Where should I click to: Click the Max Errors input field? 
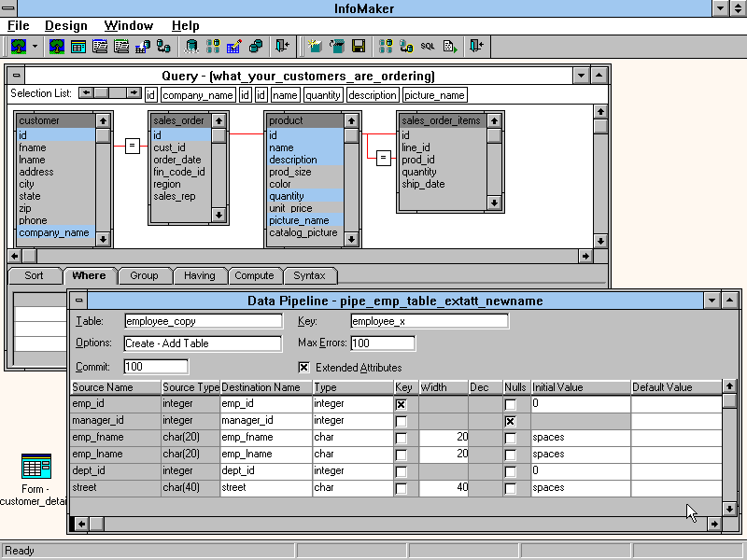pos(383,343)
